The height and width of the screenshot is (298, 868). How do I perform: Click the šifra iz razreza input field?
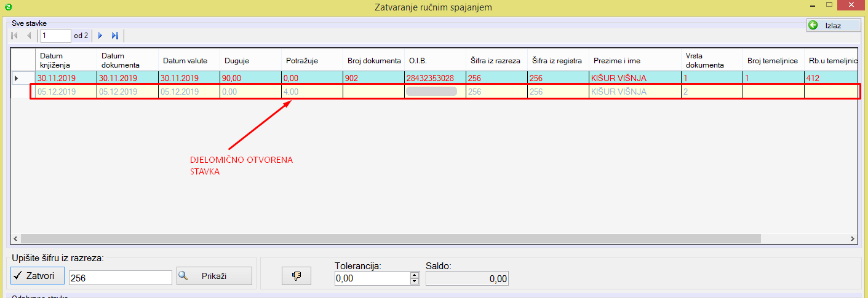click(x=120, y=278)
